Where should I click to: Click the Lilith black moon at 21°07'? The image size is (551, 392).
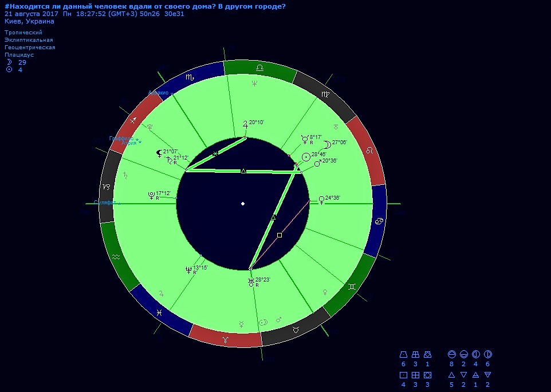tap(160, 153)
